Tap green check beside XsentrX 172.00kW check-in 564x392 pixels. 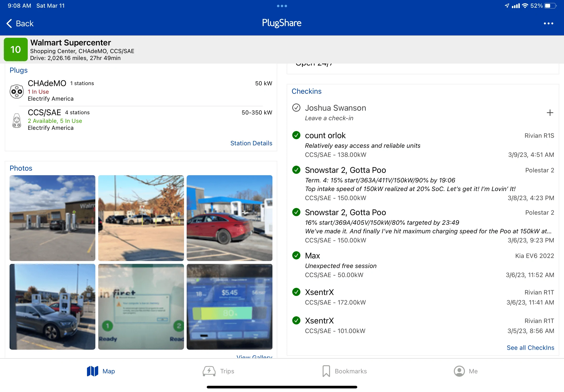tap(296, 292)
